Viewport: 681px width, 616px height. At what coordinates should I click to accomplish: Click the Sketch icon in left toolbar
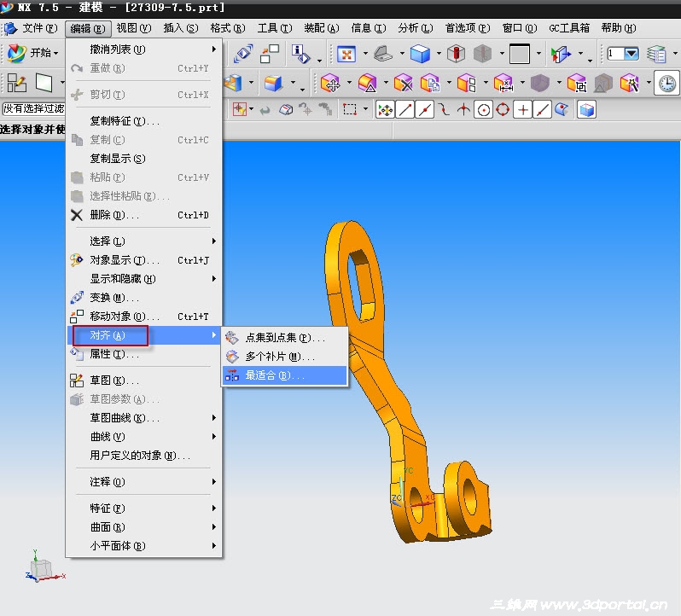[16, 83]
